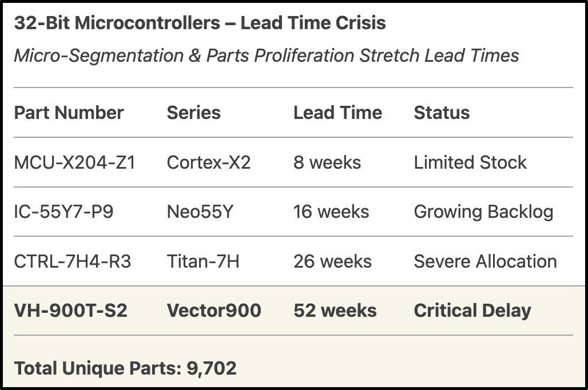Click the Part Number column header
Image resolution: width=588 pixels, height=390 pixels.
click(x=69, y=113)
